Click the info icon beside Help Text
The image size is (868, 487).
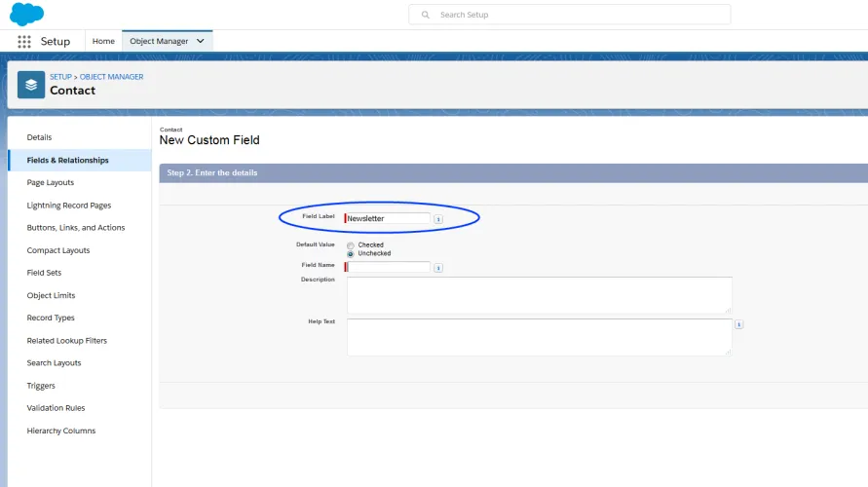(738, 324)
